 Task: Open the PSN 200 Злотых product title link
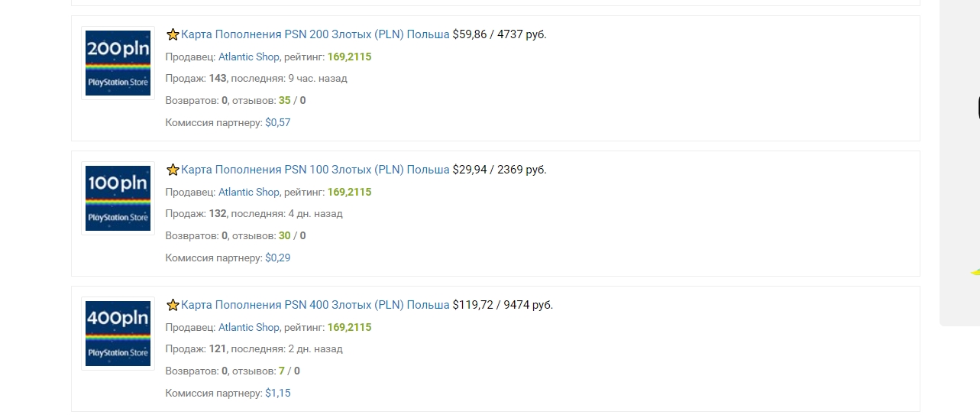pos(315,34)
